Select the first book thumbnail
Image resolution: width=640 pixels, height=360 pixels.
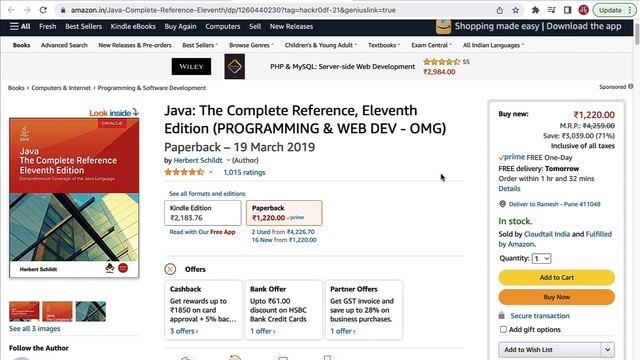pos(24,311)
